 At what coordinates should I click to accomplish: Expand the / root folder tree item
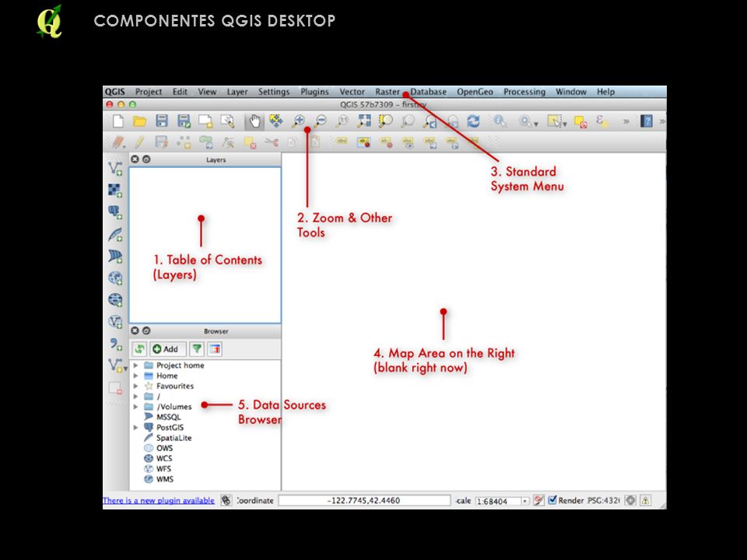(135, 396)
